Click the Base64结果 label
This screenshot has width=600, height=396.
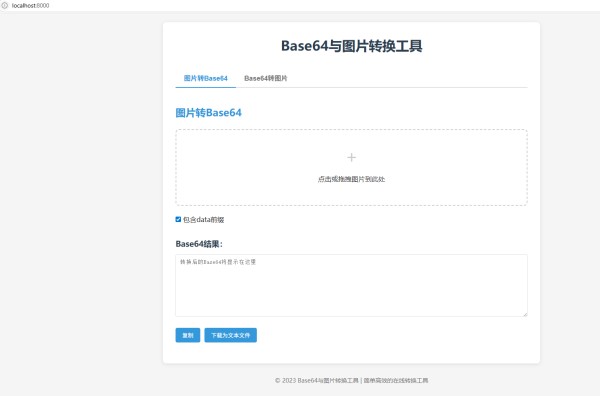(199, 244)
